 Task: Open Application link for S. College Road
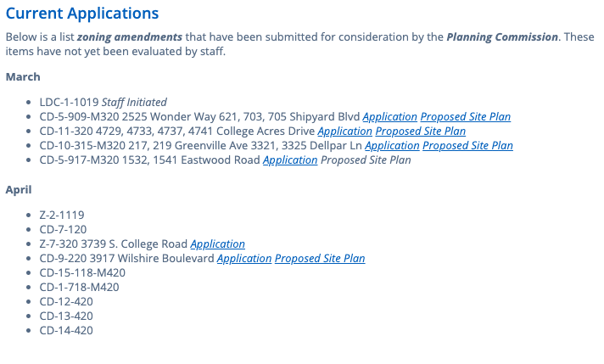click(218, 244)
